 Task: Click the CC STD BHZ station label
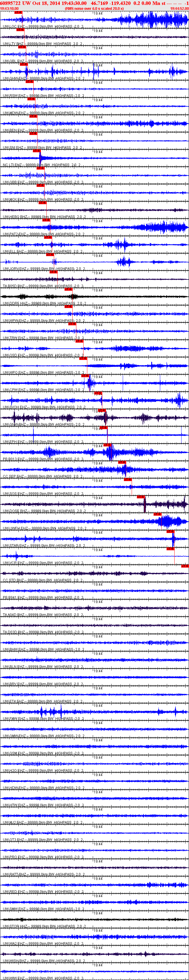tap(43, 581)
